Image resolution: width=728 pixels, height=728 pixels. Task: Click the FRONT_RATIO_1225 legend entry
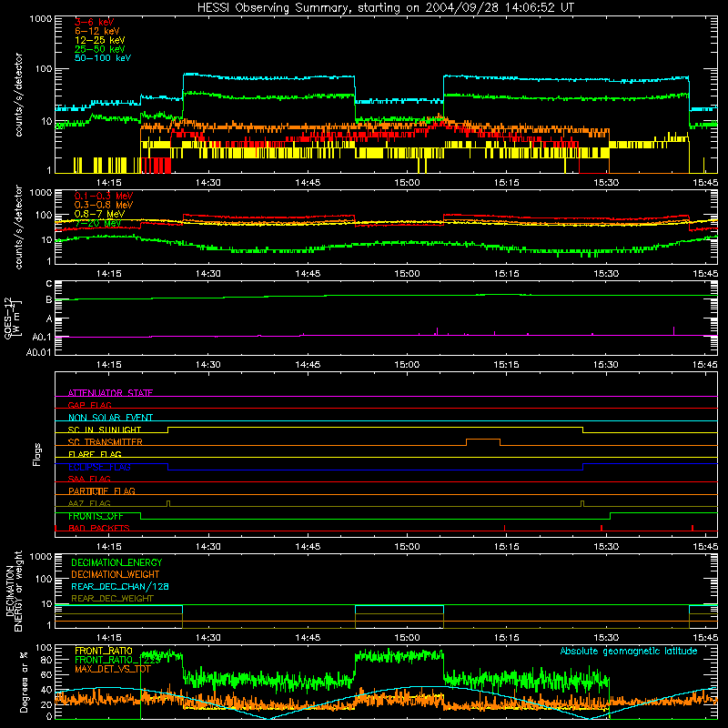tap(117, 660)
